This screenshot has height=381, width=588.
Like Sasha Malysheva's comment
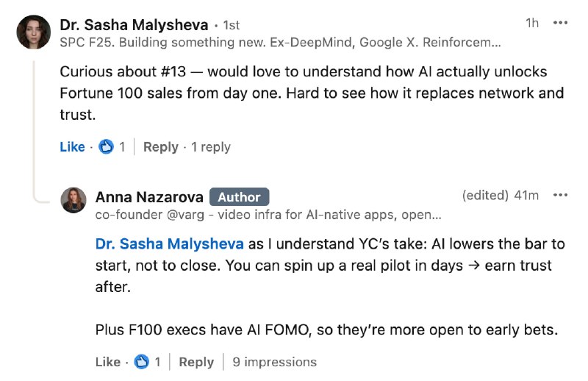(72, 147)
